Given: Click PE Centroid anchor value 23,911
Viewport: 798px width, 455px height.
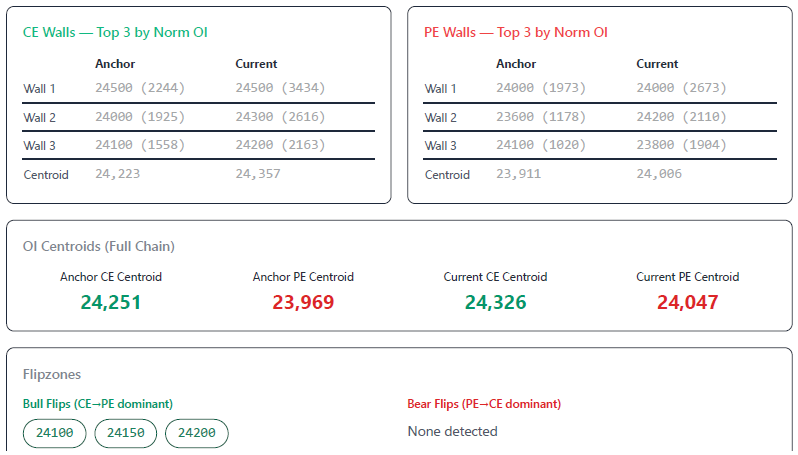Looking at the screenshot, I should point(519,174).
